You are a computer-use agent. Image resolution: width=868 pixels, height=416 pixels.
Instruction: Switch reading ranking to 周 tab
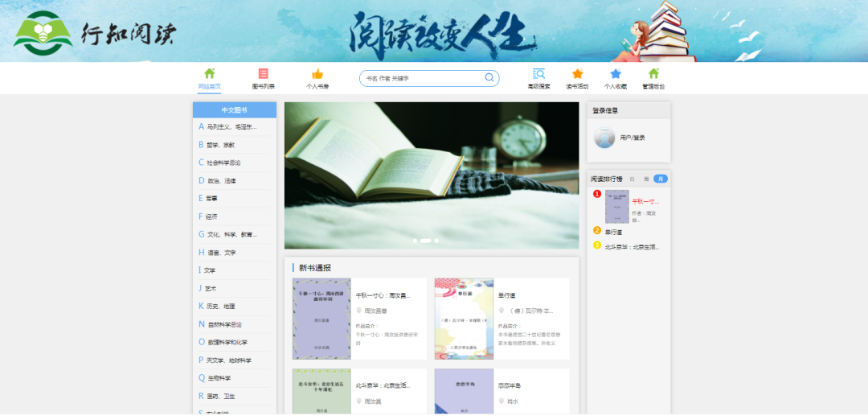coord(645,179)
